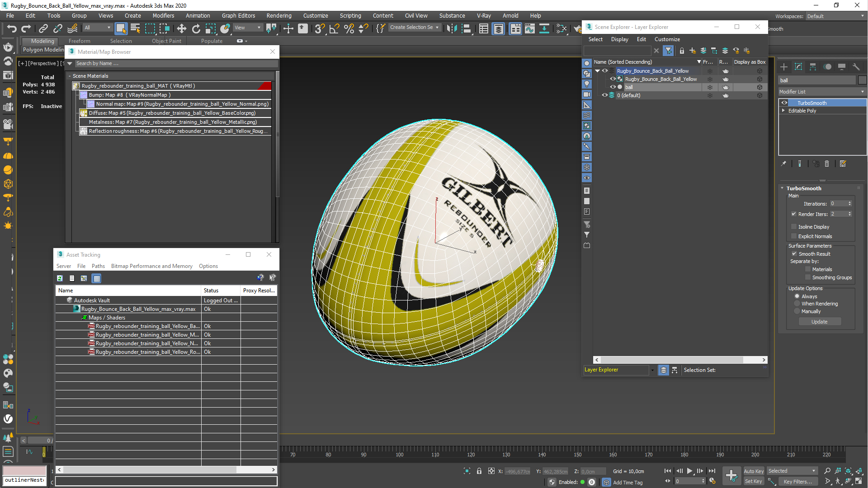This screenshot has height=488, width=868.
Task: Open Customize menu in Scene Explorer
Action: click(667, 39)
